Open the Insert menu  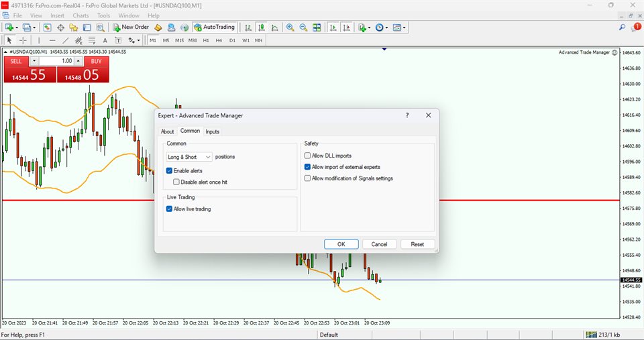[x=58, y=15]
